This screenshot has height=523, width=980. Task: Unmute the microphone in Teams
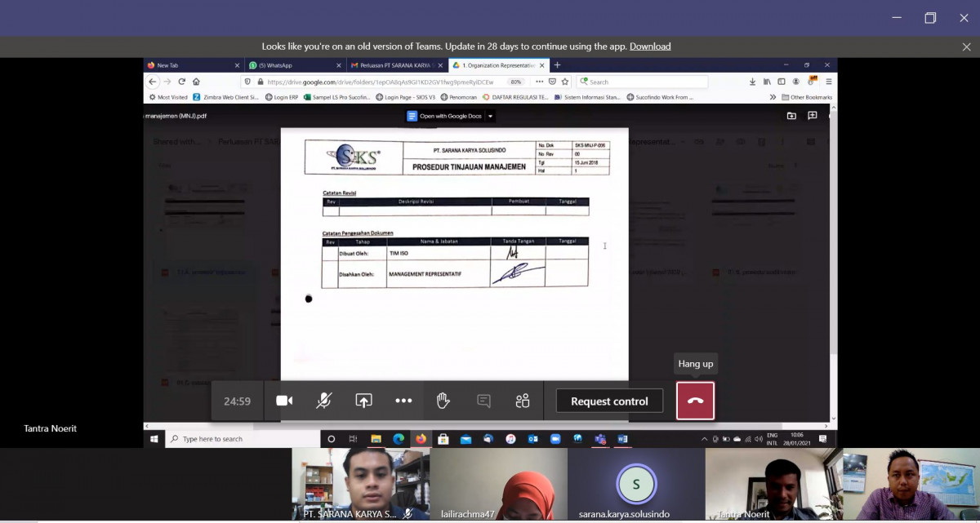click(324, 401)
